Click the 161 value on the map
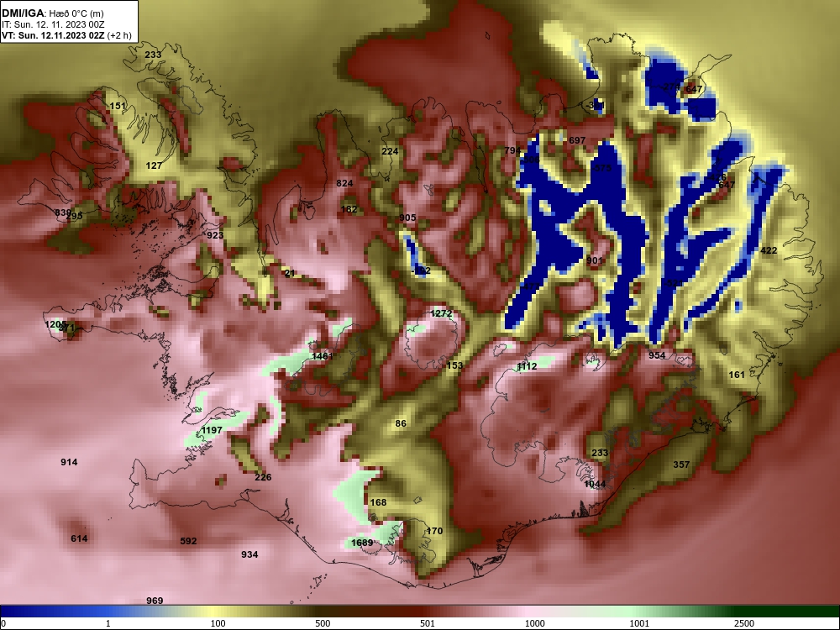 coord(737,375)
